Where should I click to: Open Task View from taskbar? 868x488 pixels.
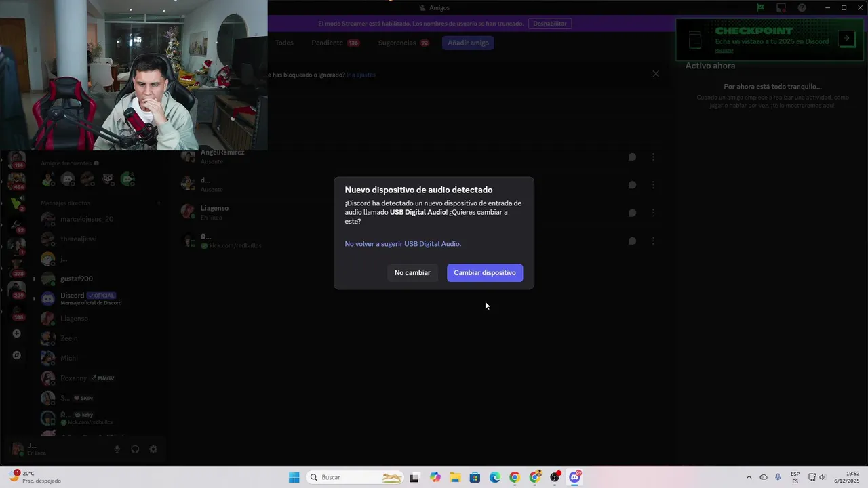[414, 477]
